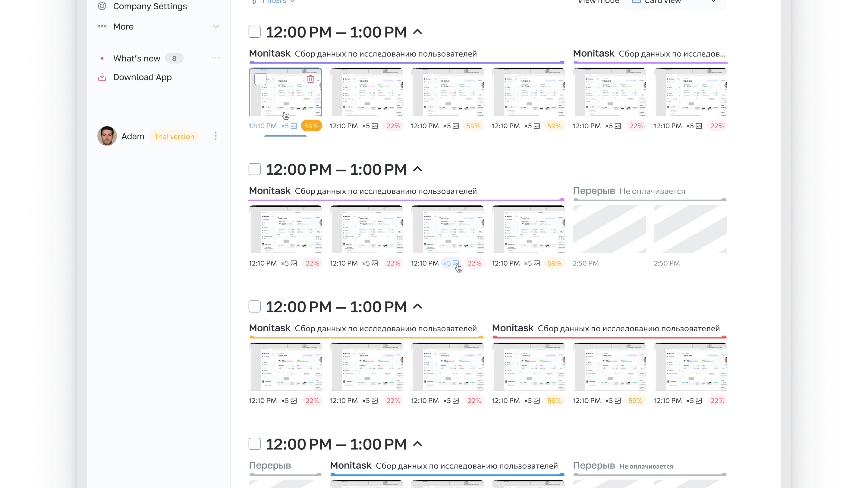Click the trash icon on hovered screenshot
This screenshot has height=488, width=868.
(310, 79)
